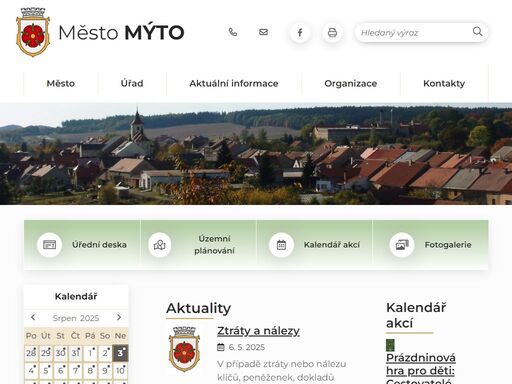Click the Srpen 2025 month label

76,318
